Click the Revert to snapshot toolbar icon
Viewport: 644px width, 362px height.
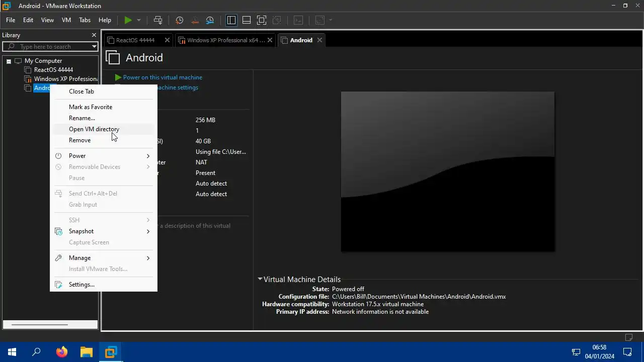click(x=195, y=20)
